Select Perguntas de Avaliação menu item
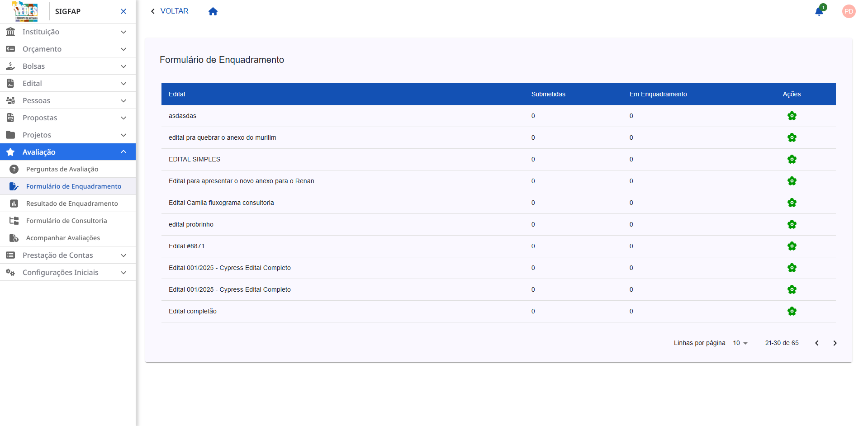 pyautogui.click(x=62, y=169)
